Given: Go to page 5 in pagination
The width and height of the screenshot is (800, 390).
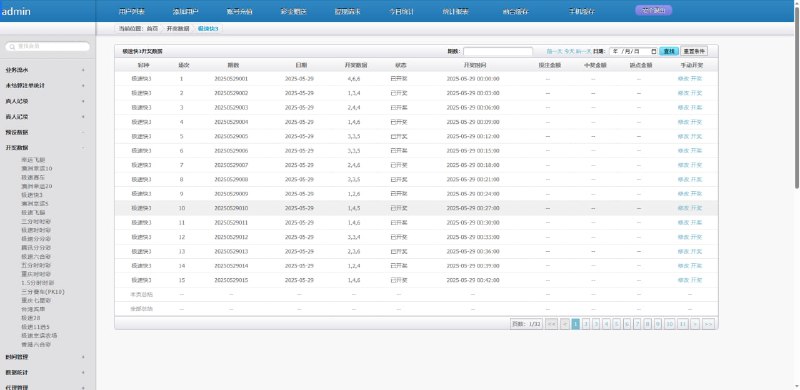Looking at the screenshot, I should [616, 324].
